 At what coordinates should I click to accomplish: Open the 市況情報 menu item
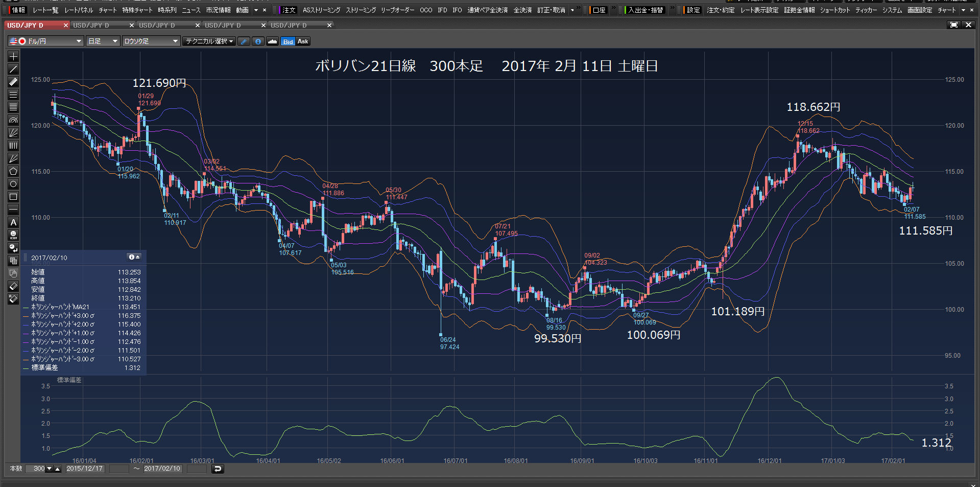(218, 10)
